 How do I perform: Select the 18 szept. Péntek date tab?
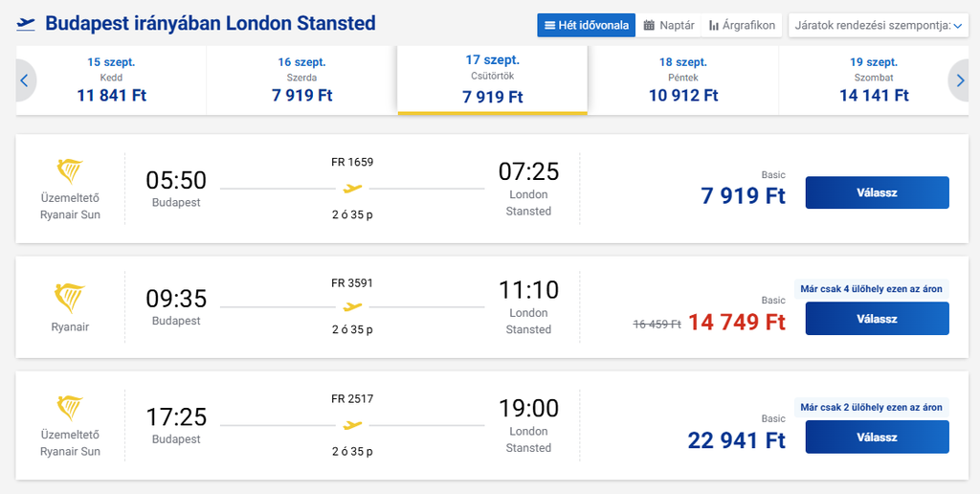tap(683, 80)
